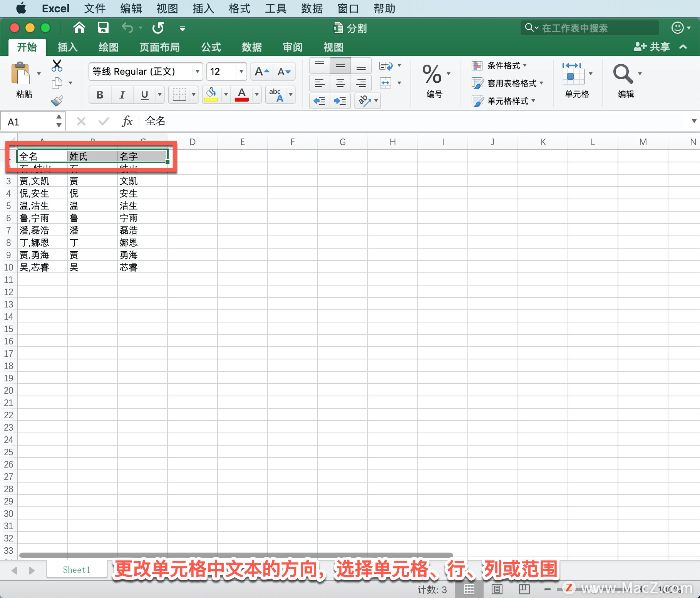Viewport: 700px width, 598px height.
Task: Open the font size dropdown
Action: 241,72
